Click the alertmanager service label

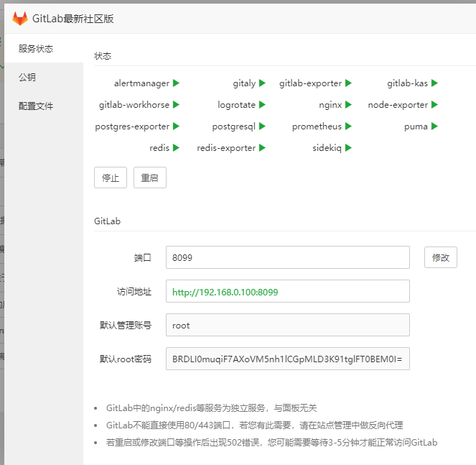tap(141, 83)
